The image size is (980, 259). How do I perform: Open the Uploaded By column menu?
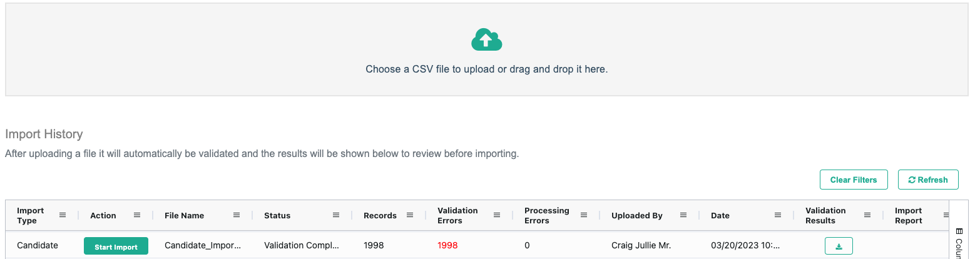[x=683, y=215]
